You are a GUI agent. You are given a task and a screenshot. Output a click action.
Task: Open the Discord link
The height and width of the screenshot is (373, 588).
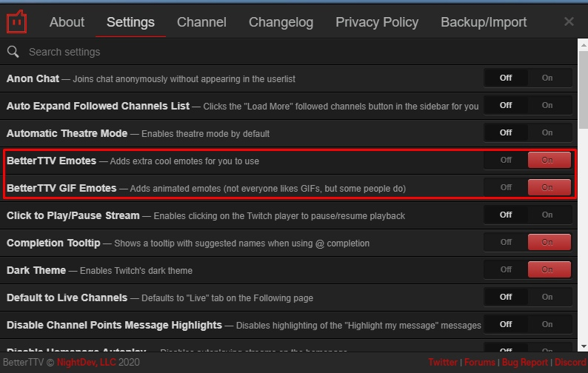tap(570, 363)
